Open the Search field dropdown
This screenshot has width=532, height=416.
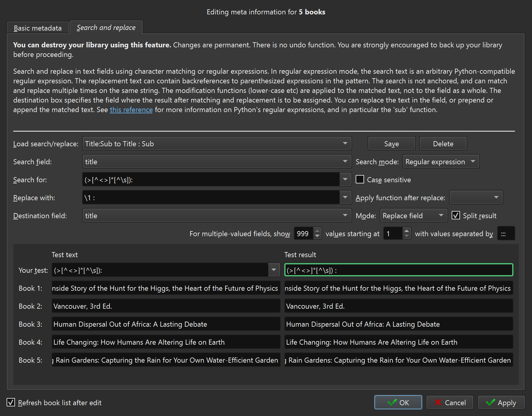click(217, 162)
